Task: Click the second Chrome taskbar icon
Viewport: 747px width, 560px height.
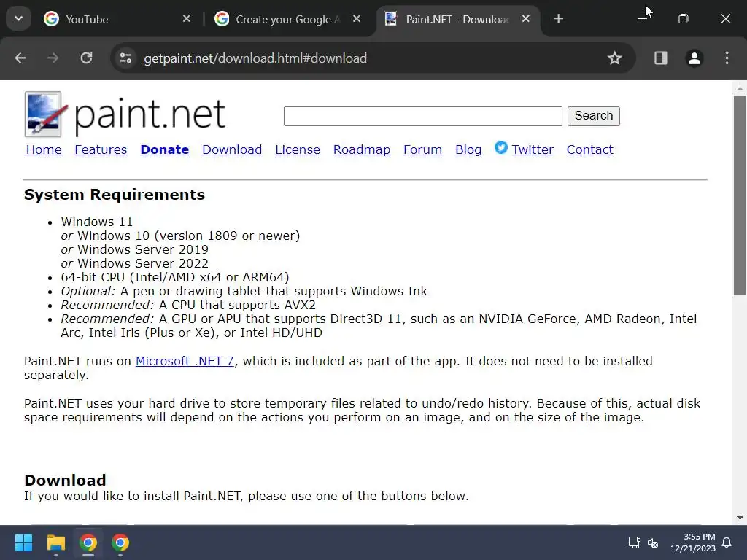Action: click(120, 542)
